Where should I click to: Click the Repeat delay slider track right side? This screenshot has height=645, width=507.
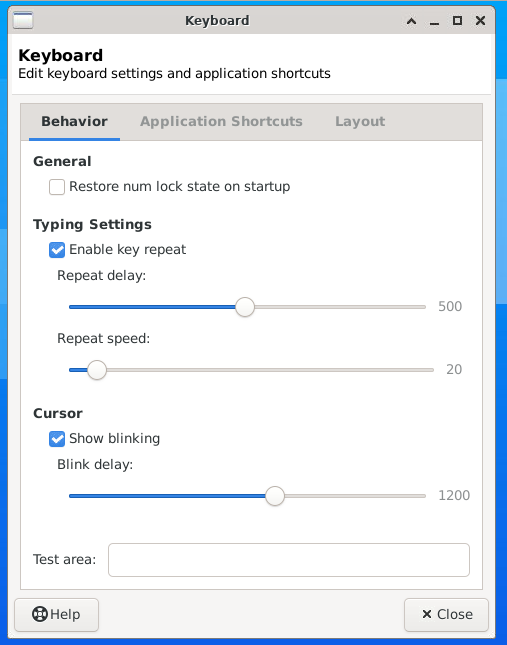coord(340,307)
